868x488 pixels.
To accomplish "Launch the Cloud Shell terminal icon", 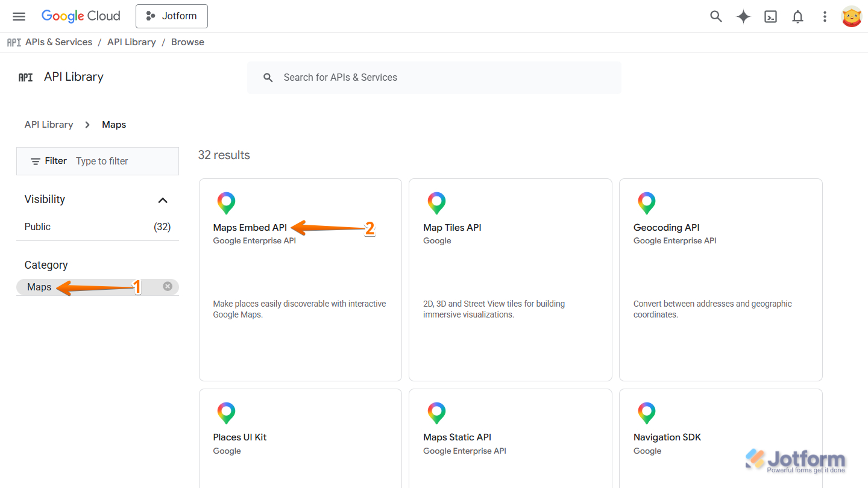I will point(770,16).
